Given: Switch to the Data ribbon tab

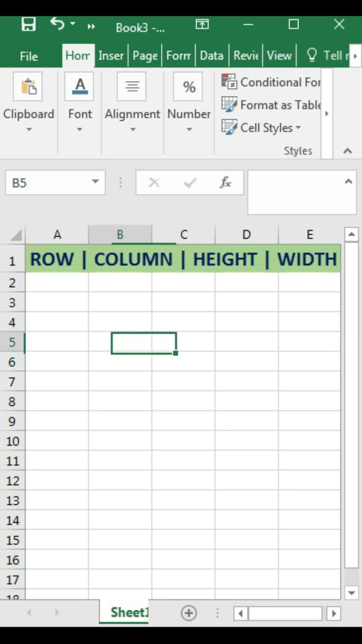Looking at the screenshot, I should coord(211,56).
